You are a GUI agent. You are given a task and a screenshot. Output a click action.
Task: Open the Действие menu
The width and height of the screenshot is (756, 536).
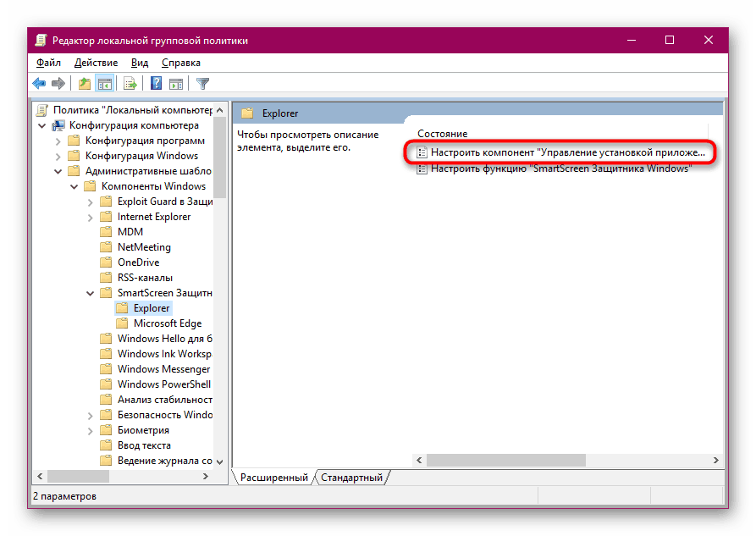(96, 63)
